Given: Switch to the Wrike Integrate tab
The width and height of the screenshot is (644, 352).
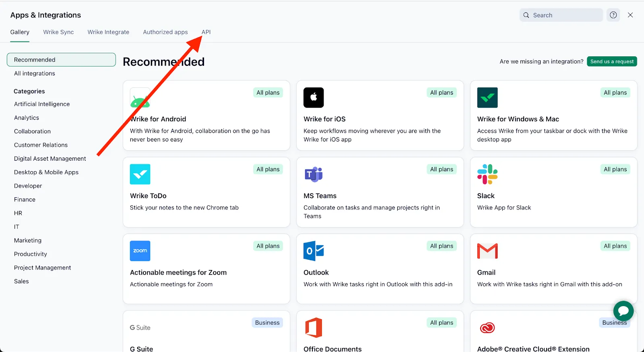Looking at the screenshot, I should (108, 32).
